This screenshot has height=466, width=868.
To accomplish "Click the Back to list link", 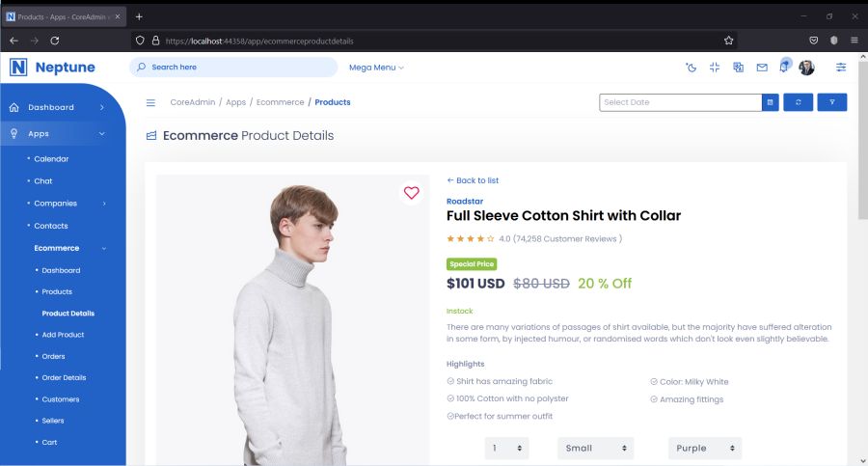I will point(473,180).
